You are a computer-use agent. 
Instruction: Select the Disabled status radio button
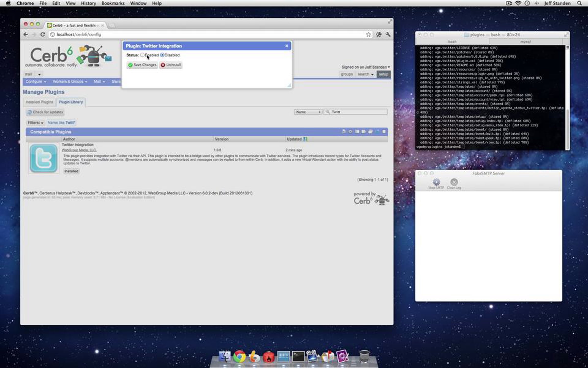point(162,55)
